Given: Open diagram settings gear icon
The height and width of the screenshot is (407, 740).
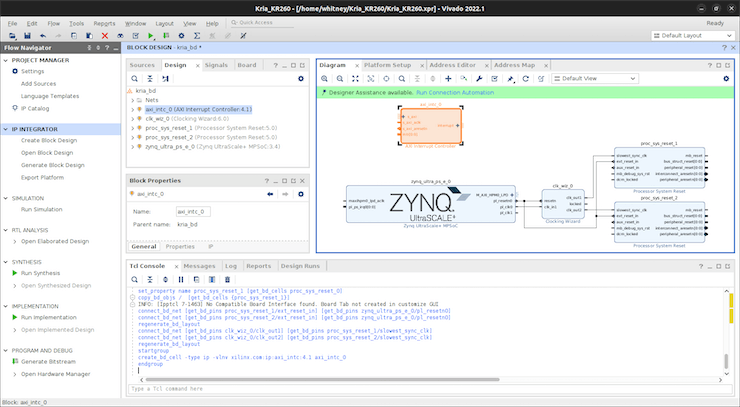Looking at the screenshot, I should [x=727, y=78].
